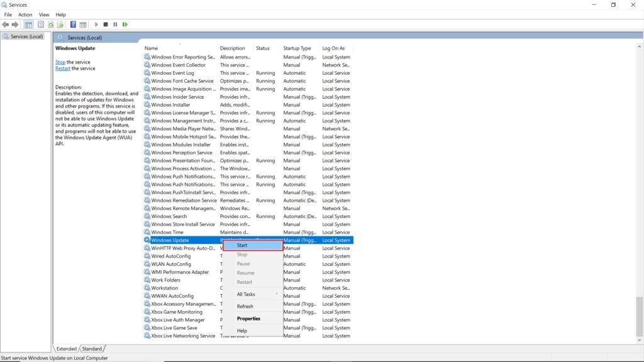
Task: Select the Windows Search service
Action: [x=248, y=216]
